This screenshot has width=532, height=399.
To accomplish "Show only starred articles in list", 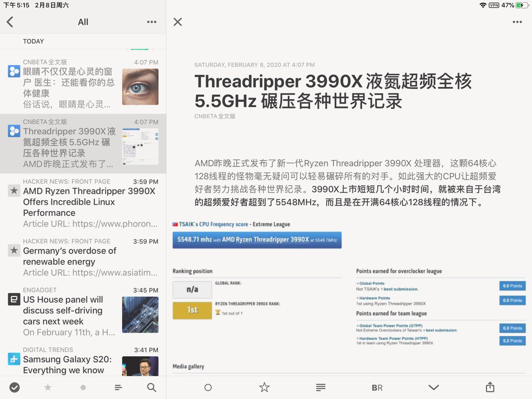I will point(48,387).
